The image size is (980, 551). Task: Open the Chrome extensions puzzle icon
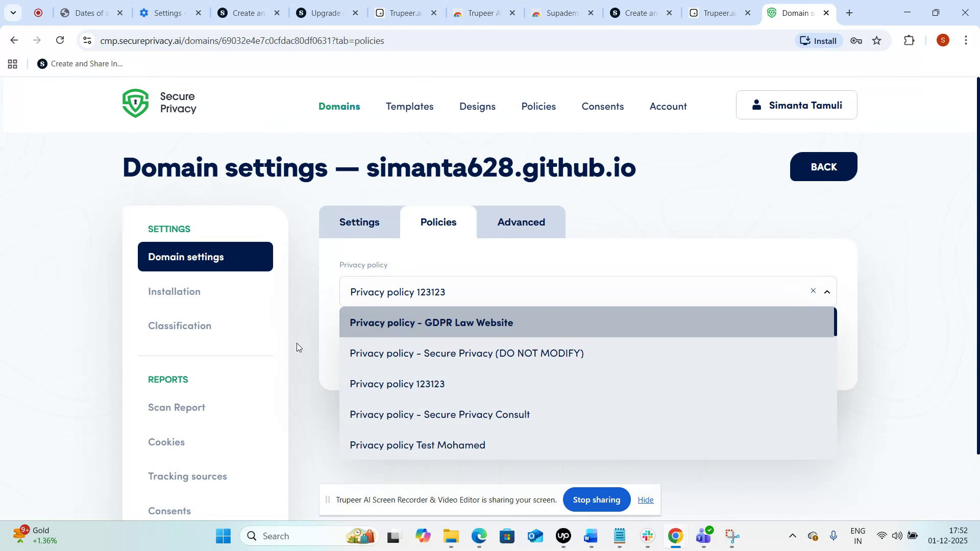coord(910,40)
